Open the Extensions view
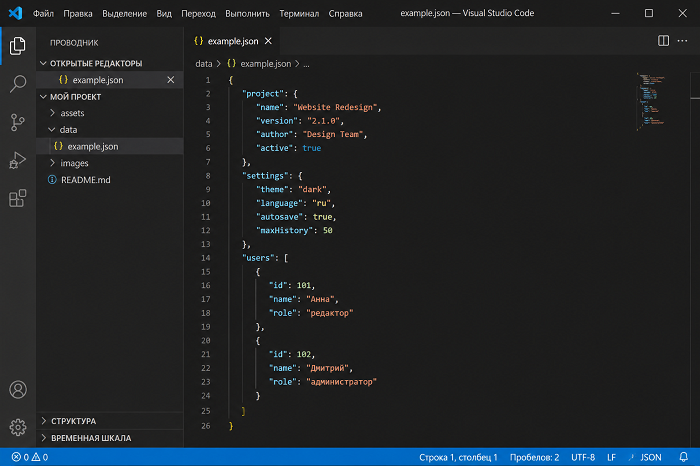The height and width of the screenshot is (466, 700). click(x=17, y=198)
